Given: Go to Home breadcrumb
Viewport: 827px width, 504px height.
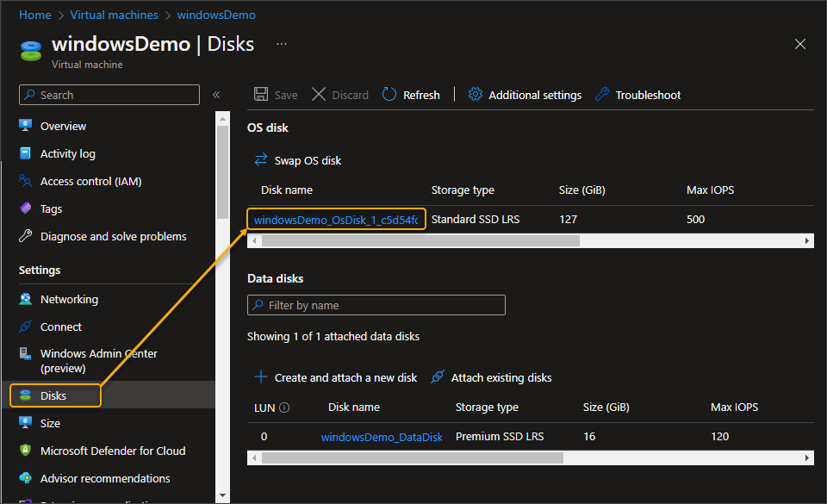Looking at the screenshot, I should [34, 15].
